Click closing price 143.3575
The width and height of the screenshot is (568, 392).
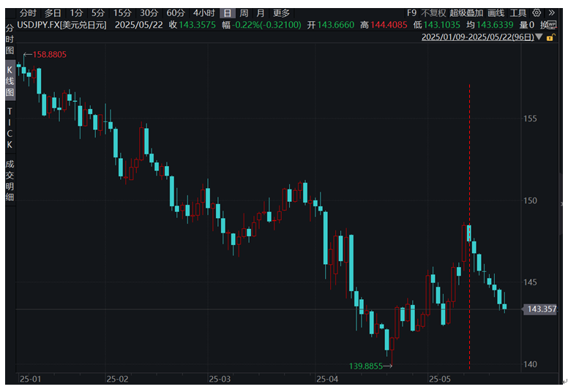tap(197, 25)
